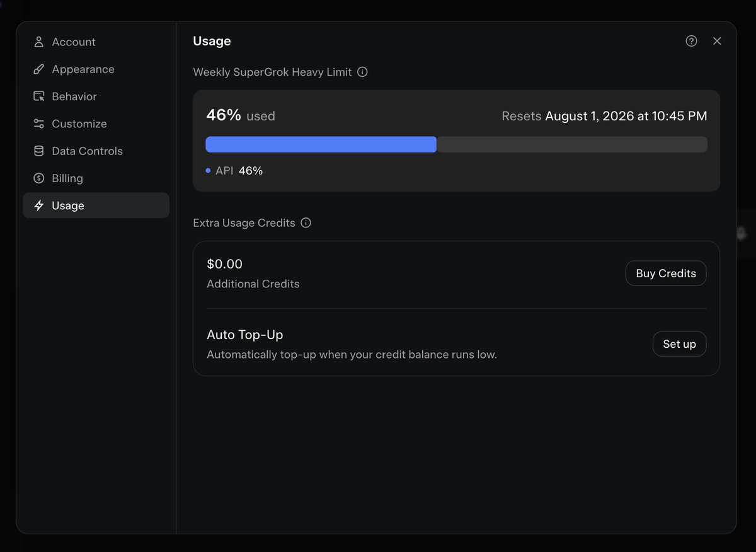Select the Usage section label
The height and width of the screenshot is (552, 756).
tap(68, 205)
